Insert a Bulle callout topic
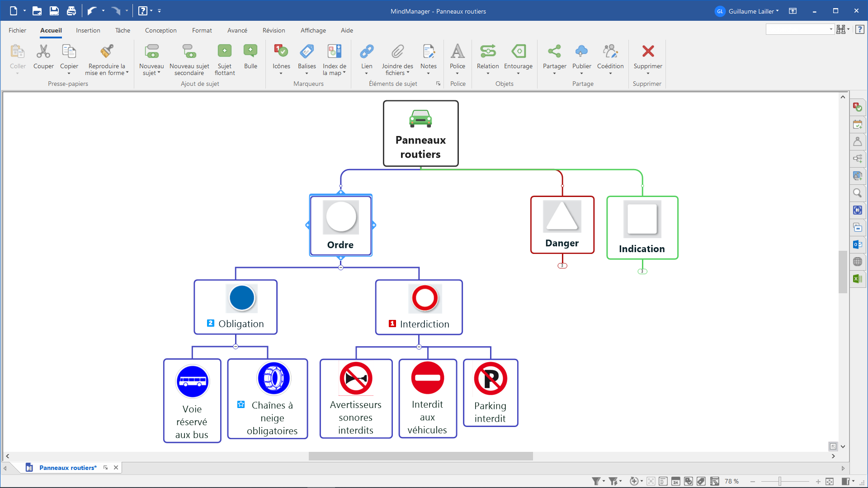868x488 pixels. [x=250, y=52]
